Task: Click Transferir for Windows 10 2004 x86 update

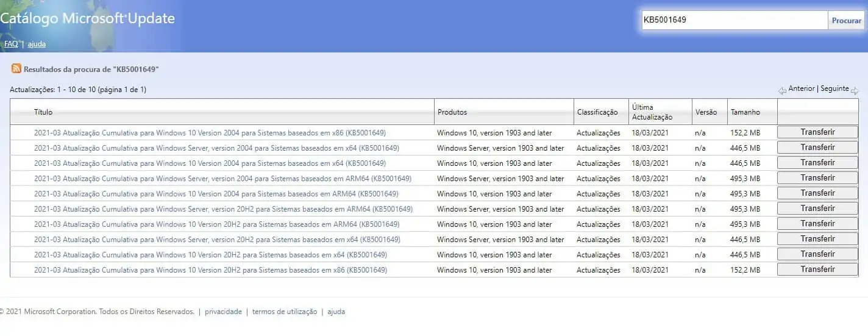Action: (x=817, y=132)
